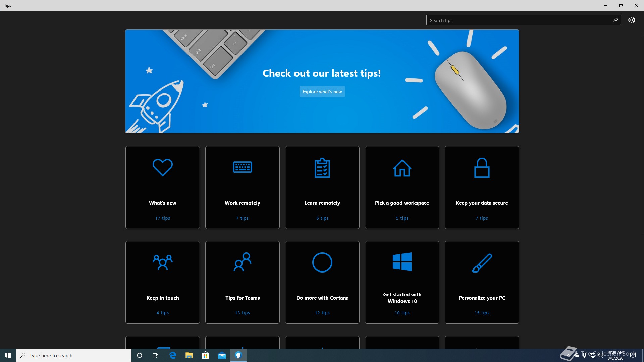Click the Check out our latest tips banner image

click(x=322, y=81)
